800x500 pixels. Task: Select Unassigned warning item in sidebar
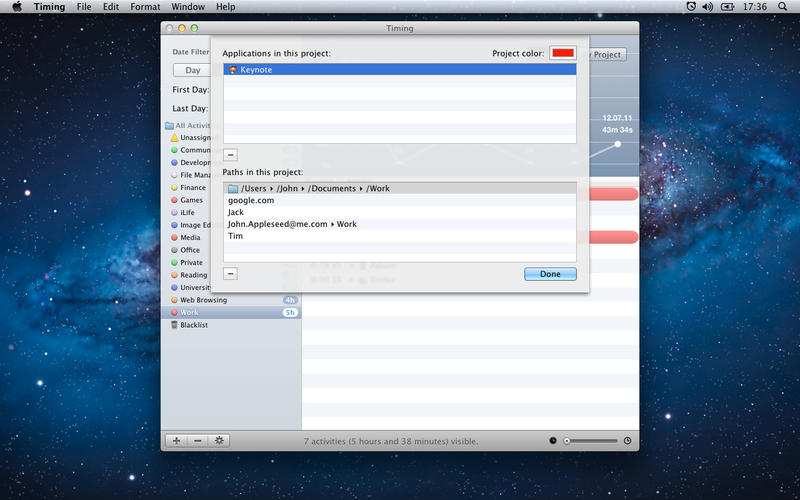(x=190, y=138)
